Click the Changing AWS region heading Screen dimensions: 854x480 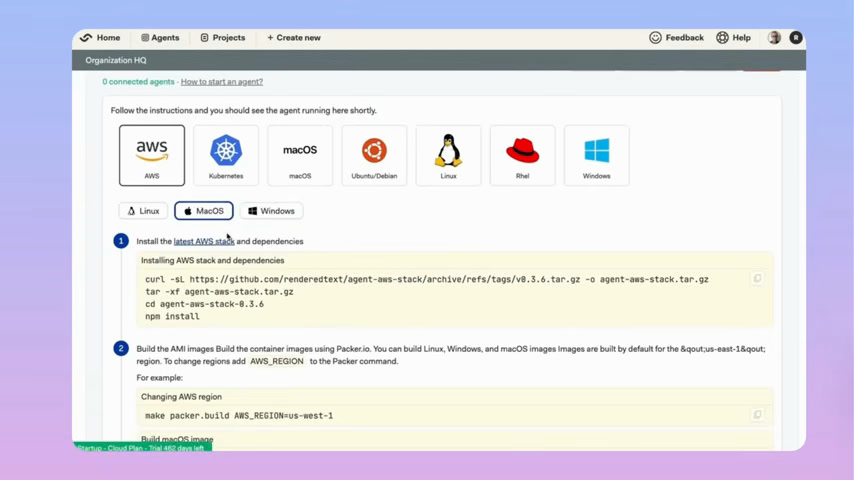[181, 397]
